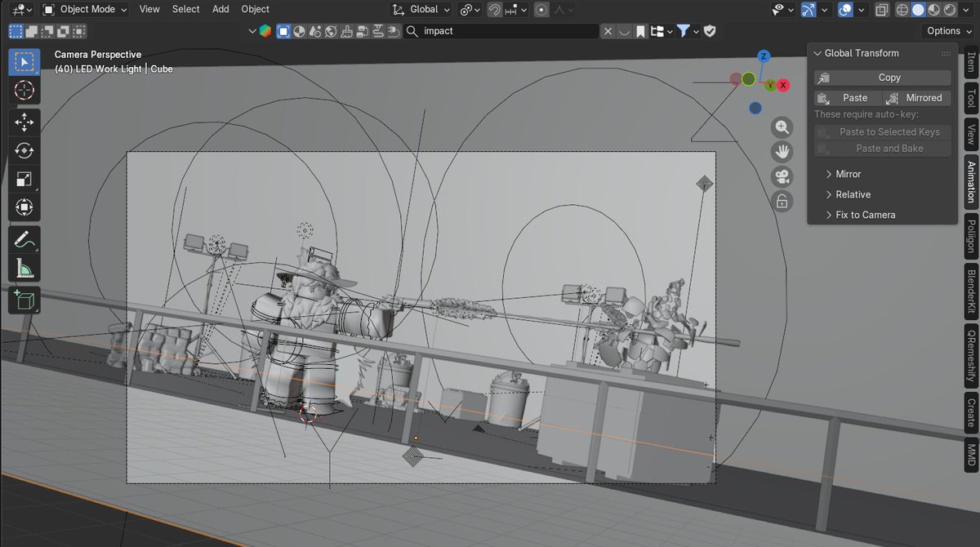Open the funnel filter dropdown
The image size is (980, 547).
688,31
